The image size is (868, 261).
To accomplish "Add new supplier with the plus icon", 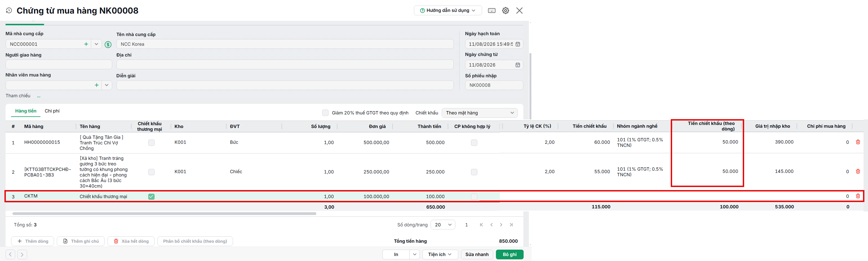I will [86, 44].
